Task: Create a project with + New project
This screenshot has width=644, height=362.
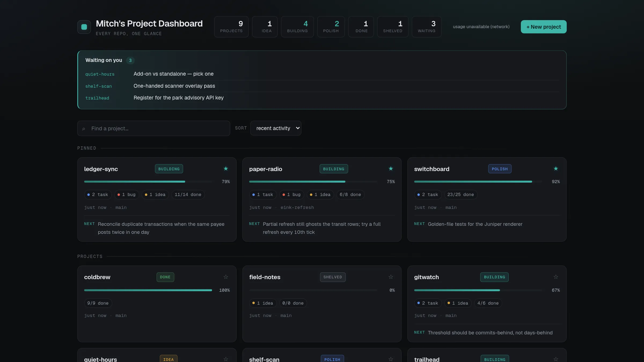Action: 544,27
